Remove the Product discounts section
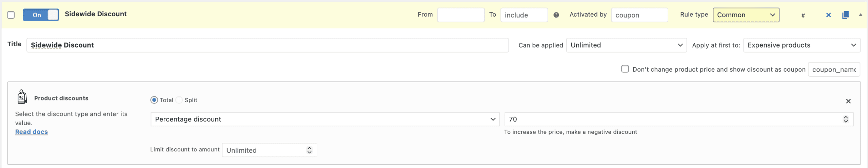The width and height of the screenshot is (868, 168). click(848, 101)
